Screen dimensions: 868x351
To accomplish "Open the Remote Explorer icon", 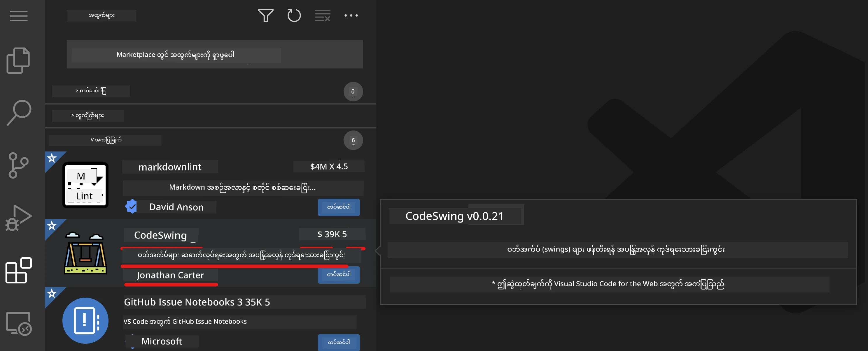I will coord(19,323).
